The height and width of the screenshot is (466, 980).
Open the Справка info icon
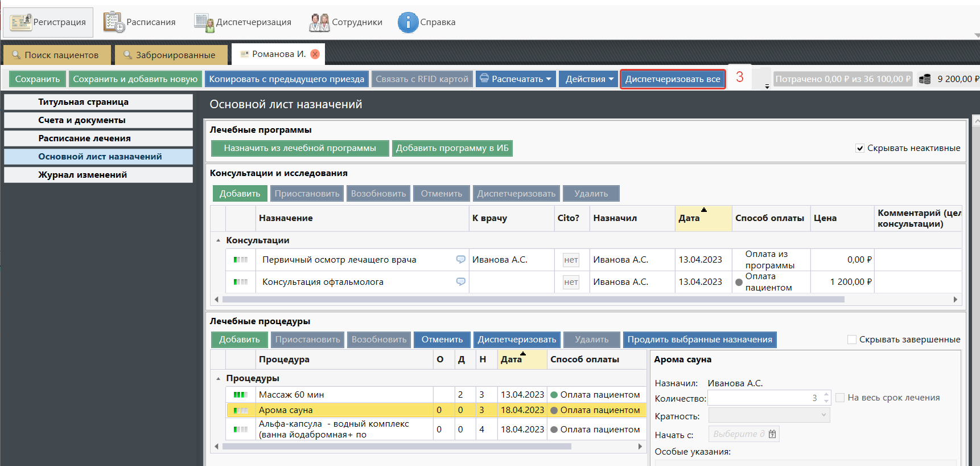[x=407, y=22]
